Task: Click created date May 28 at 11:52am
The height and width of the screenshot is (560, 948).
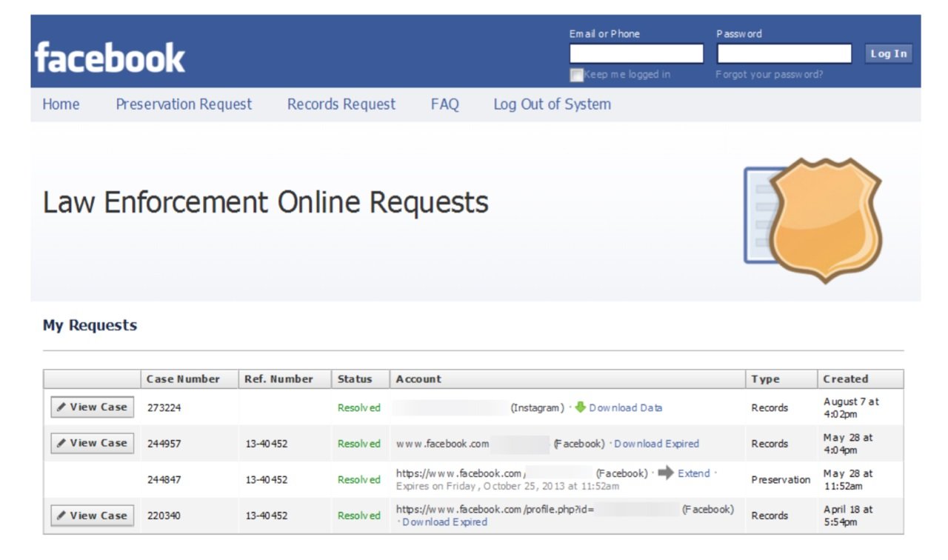Action: pyautogui.click(x=848, y=479)
